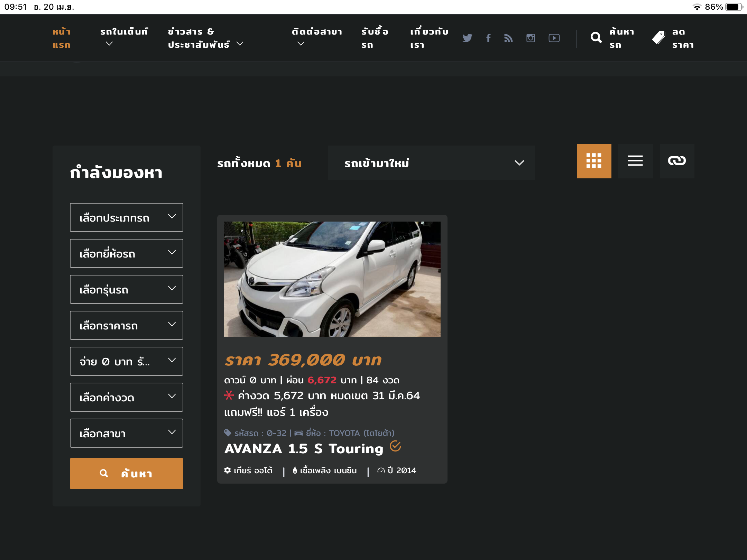747x560 pixels.
Task: Expand the เลือกยี่ห้อรถ brand selector
Action: click(x=126, y=253)
